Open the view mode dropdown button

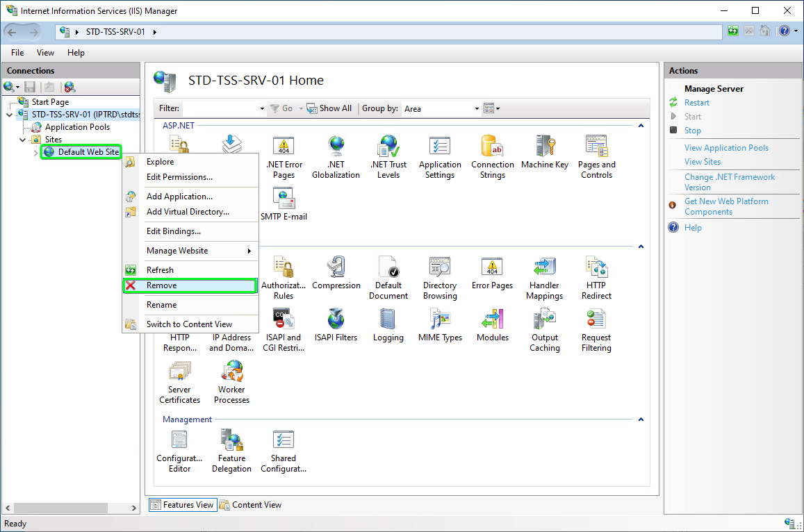tap(492, 108)
